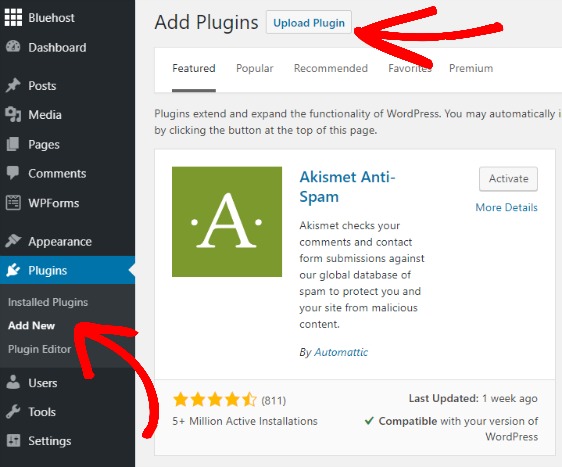Switch to the Recommended tab
The image size is (562, 467).
pos(331,68)
